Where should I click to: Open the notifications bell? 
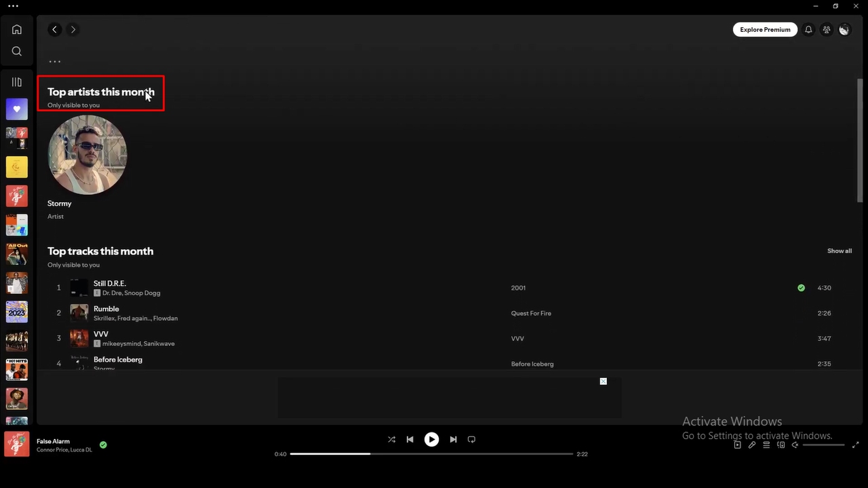tap(808, 29)
